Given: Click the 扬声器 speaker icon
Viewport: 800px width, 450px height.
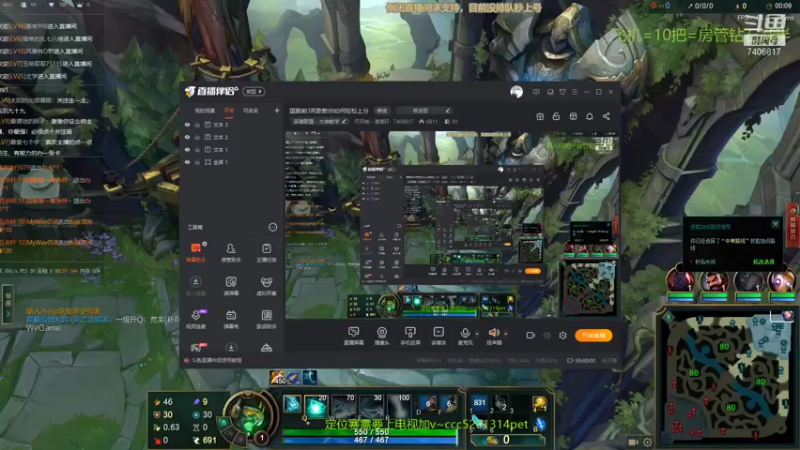Looking at the screenshot, I should point(494,333).
